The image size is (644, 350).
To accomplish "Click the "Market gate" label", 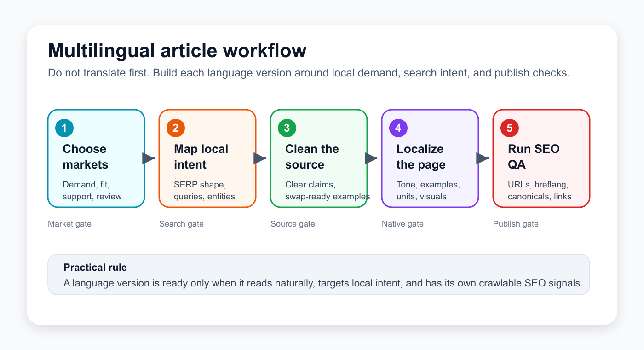I will [x=69, y=224].
